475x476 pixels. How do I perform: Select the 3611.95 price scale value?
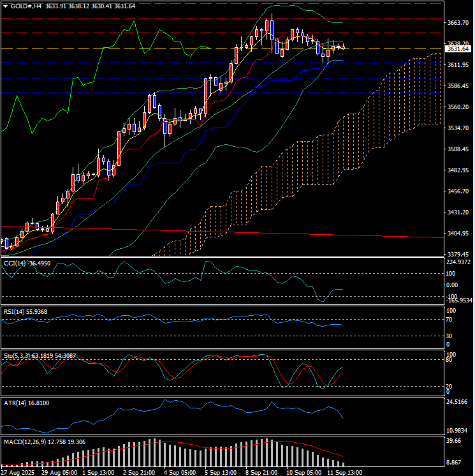click(458, 65)
